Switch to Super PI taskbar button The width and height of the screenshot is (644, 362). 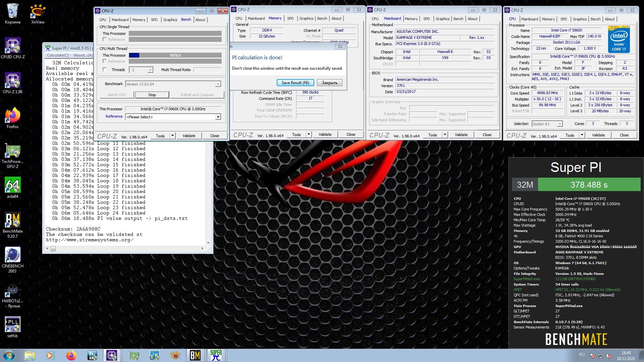coord(216,355)
